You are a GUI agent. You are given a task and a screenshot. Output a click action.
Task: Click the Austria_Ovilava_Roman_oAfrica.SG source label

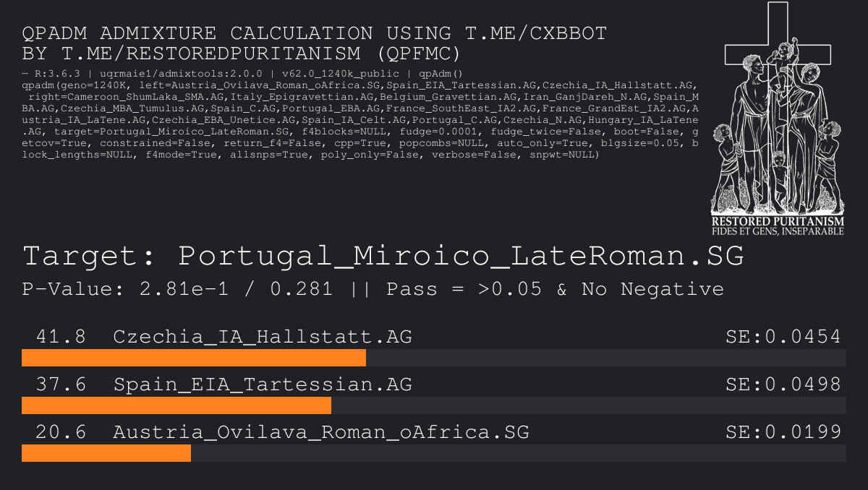[x=320, y=432]
